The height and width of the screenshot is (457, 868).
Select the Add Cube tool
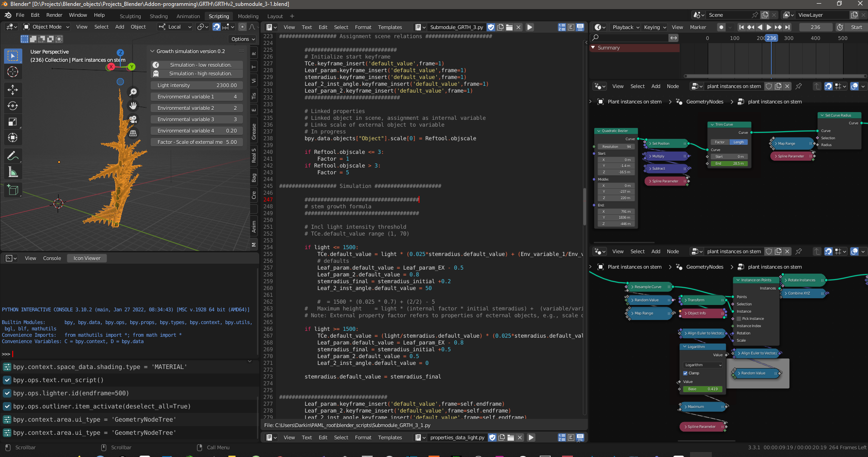13,190
